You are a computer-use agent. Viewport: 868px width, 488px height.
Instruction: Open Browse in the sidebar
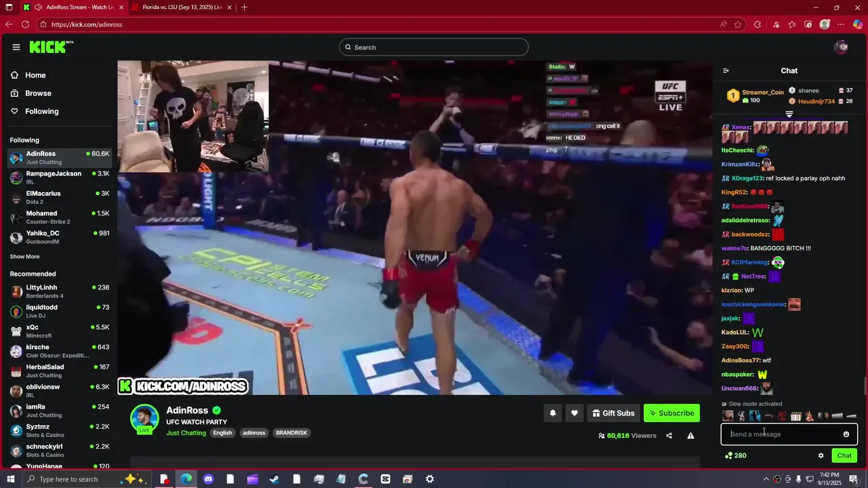point(38,93)
